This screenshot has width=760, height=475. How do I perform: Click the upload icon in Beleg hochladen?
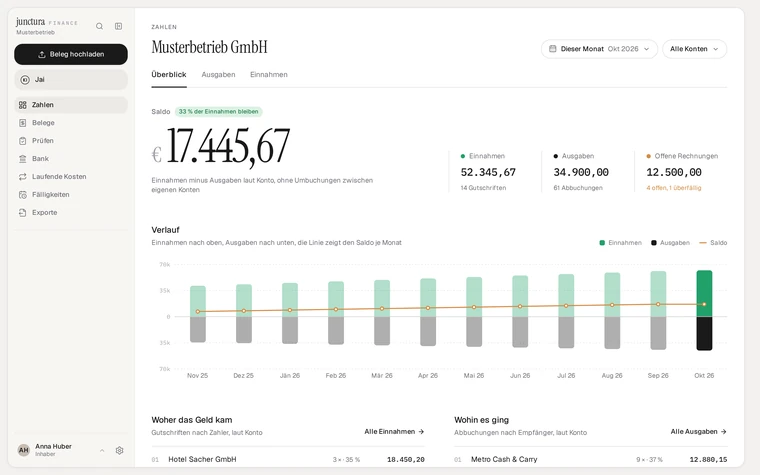coord(42,54)
